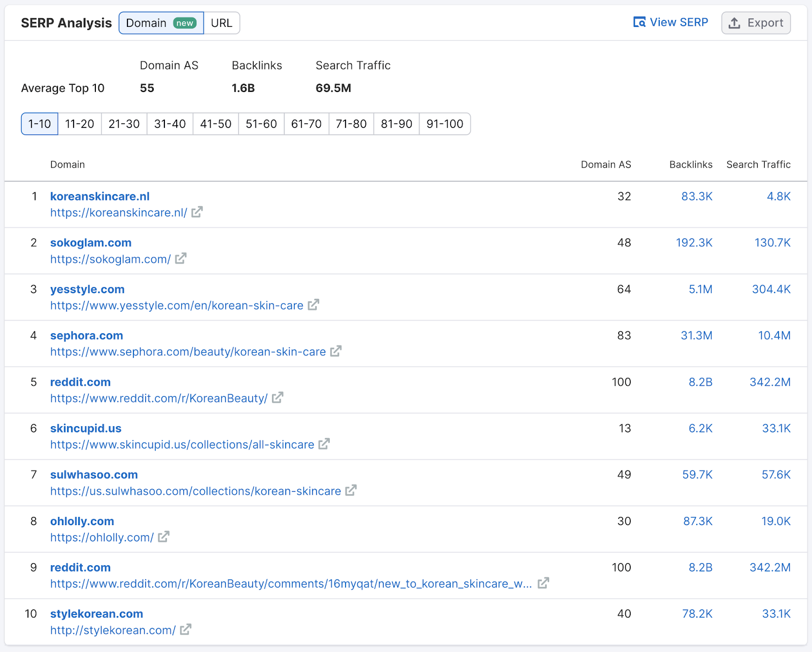The height and width of the screenshot is (652, 812).
Task: Visit https://koreanskincare.nl/ URL
Action: [119, 213]
